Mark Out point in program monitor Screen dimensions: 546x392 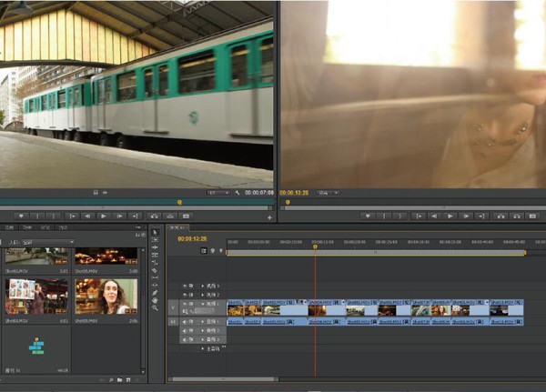[400, 216]
